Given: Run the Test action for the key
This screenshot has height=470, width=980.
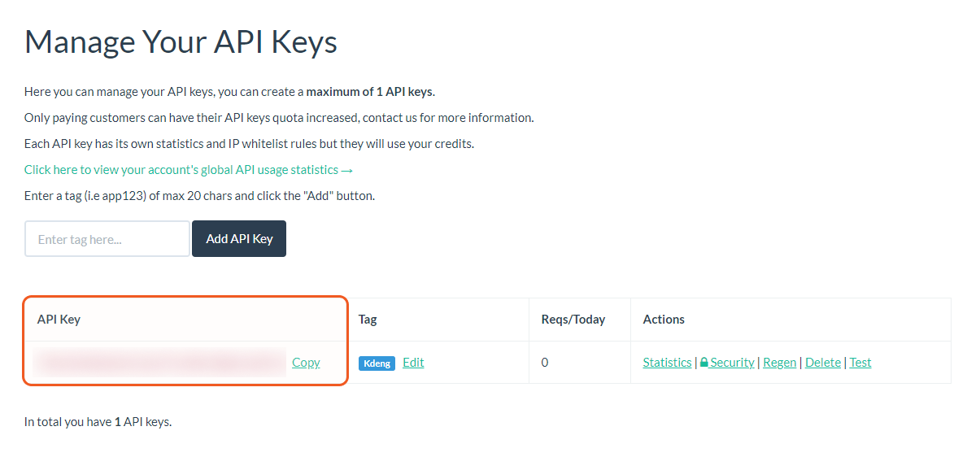Looking at the screenshot, I should coord(860,363).
